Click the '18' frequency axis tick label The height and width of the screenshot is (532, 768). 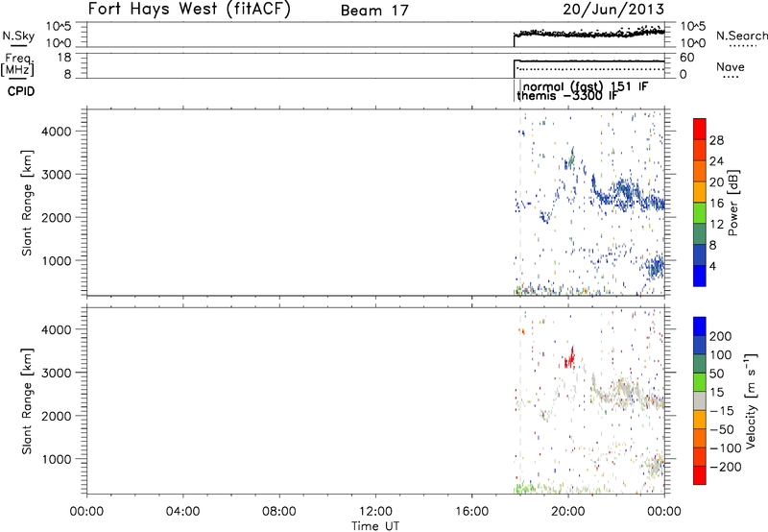coord(64,58)
